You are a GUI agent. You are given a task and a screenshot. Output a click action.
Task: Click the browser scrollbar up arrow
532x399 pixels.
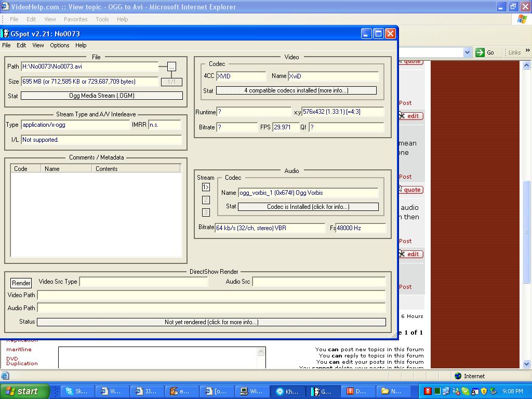[527, 65]
